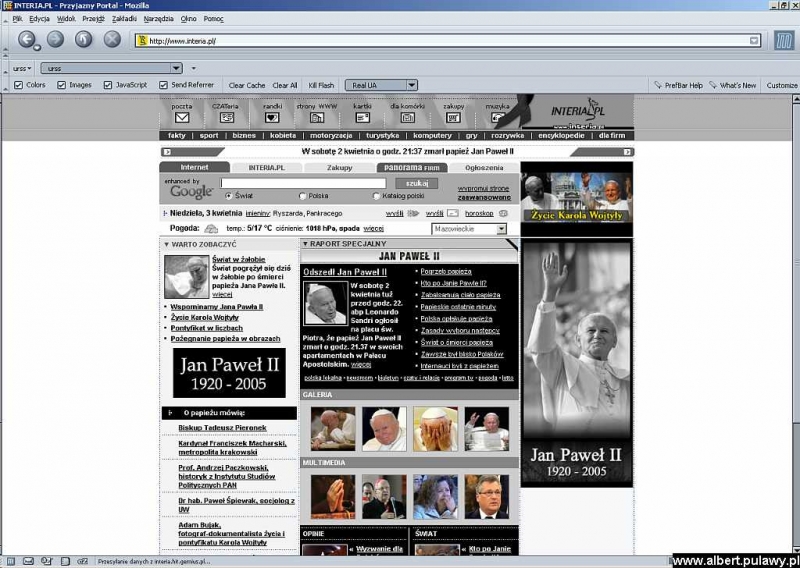Select the Świat radio button

click(229, 196)
